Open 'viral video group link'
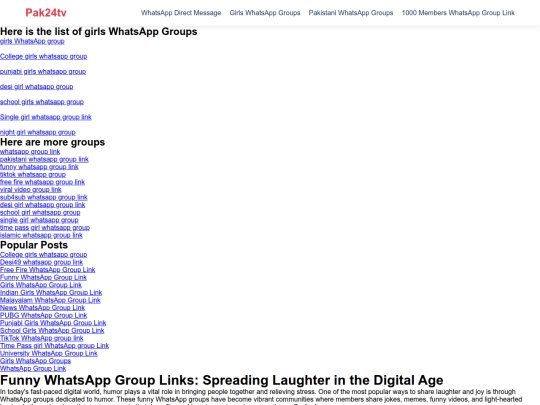 tap(31, 189)
